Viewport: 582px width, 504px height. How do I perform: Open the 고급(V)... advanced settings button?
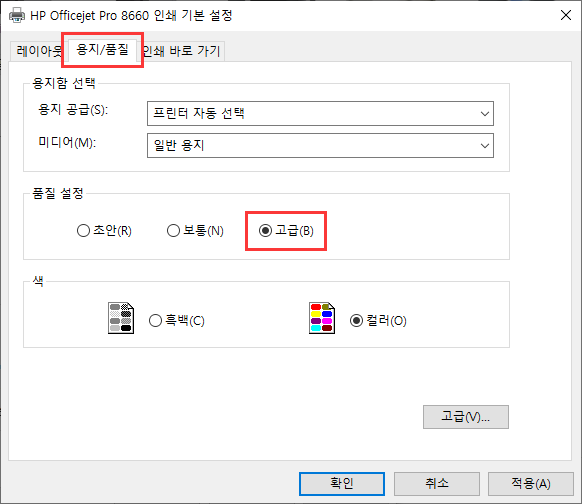point(466,417)
